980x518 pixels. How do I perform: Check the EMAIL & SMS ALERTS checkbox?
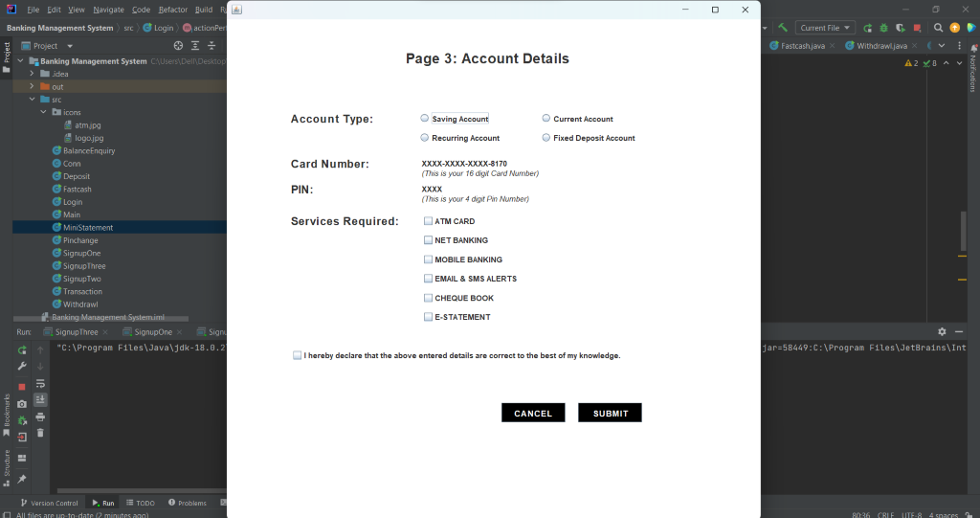(x=428, y=279)
